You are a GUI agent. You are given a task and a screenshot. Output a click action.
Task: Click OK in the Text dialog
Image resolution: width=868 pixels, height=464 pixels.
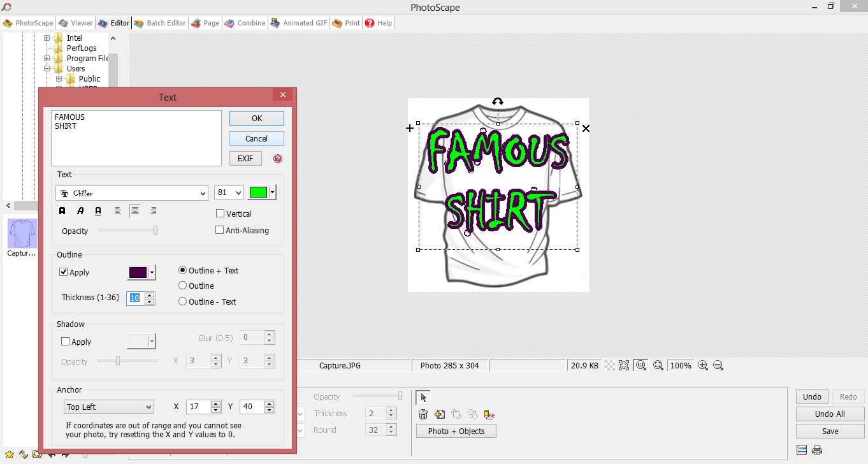pyautogui.click(x=257, y=118)
